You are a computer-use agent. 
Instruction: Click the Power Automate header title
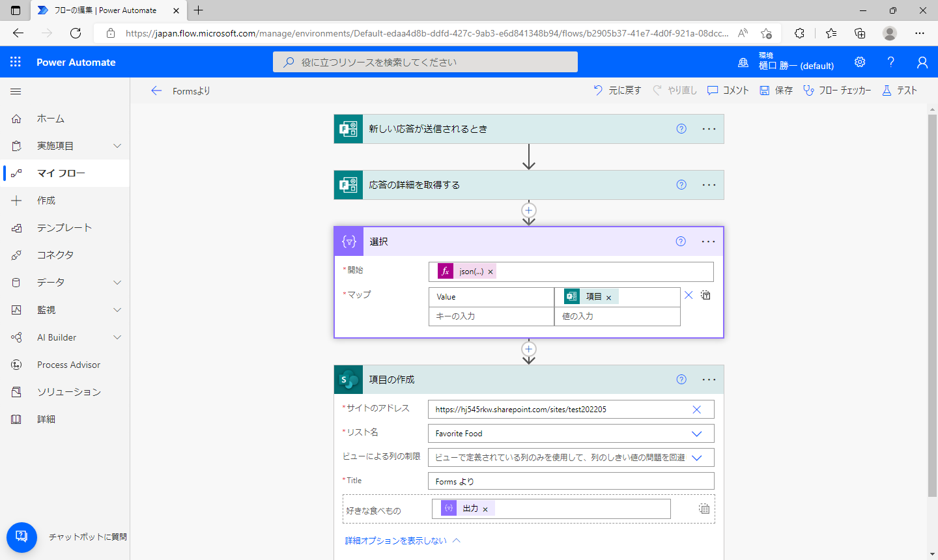tap(76, 63)
